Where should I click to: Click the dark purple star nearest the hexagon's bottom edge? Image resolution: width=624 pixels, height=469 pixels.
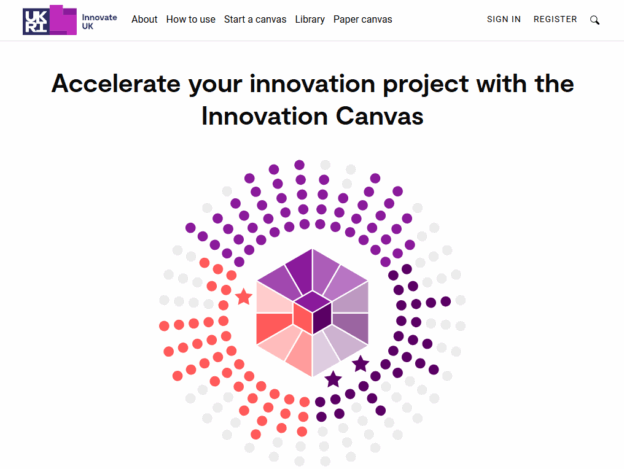click(x=333, y=379)
